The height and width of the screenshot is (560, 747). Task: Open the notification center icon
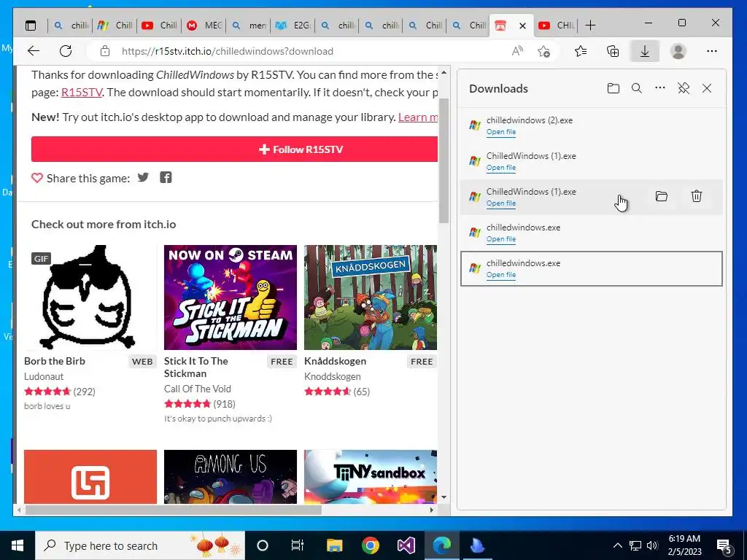[x=724, y=545]
